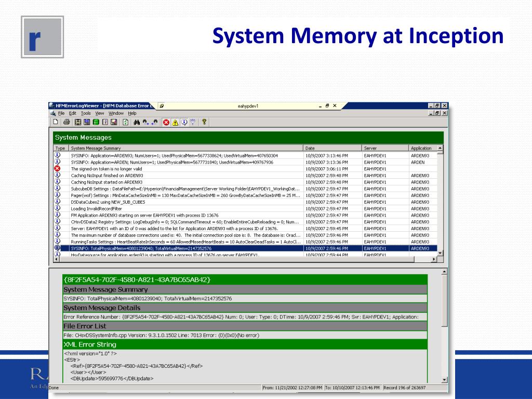
Task: Open the View menu
Action: pos(99,113)
